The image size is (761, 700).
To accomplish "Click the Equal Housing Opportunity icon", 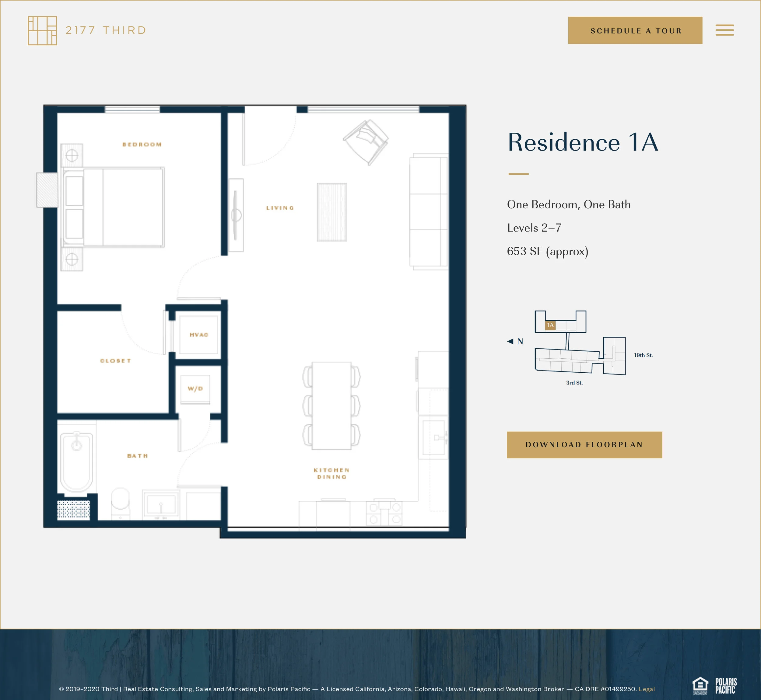I will 700,686.
